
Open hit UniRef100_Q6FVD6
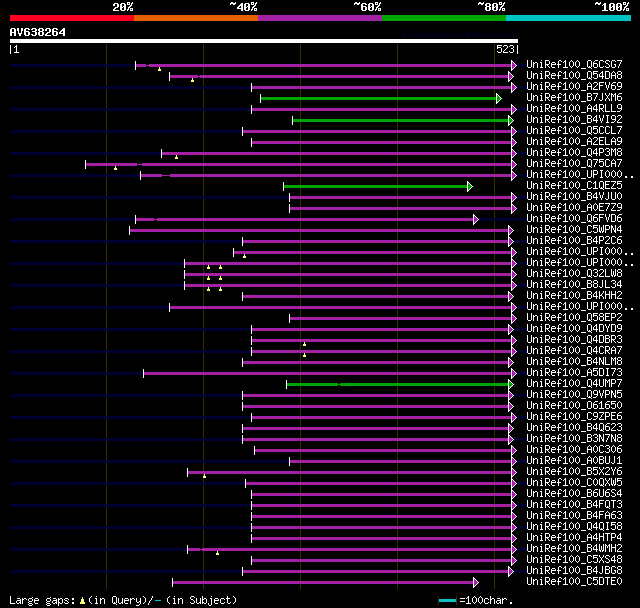(x=574, y=219)
